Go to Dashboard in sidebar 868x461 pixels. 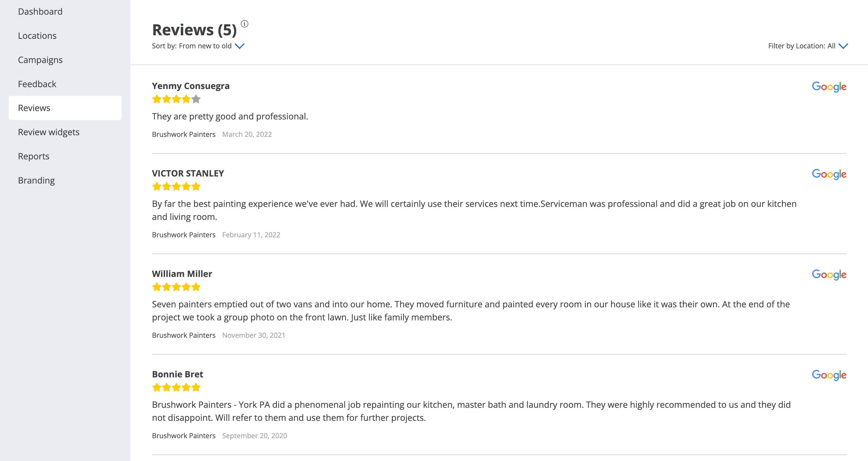40,11
